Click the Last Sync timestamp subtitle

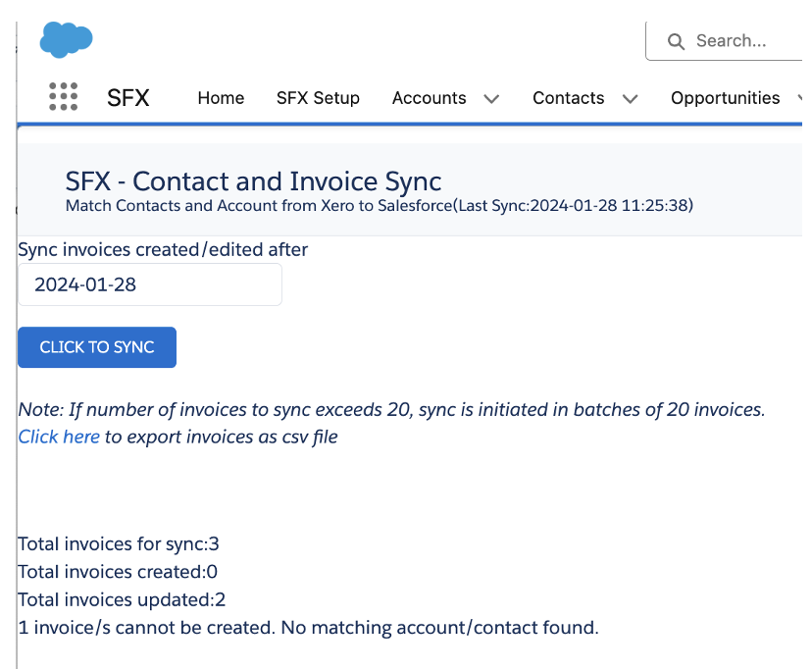coord(380,206)
